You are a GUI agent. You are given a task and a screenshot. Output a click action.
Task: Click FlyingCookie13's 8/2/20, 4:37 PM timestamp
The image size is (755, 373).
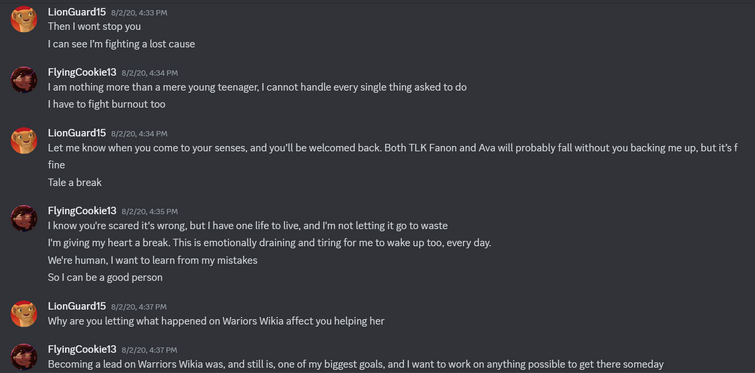[x=149, y=350]
